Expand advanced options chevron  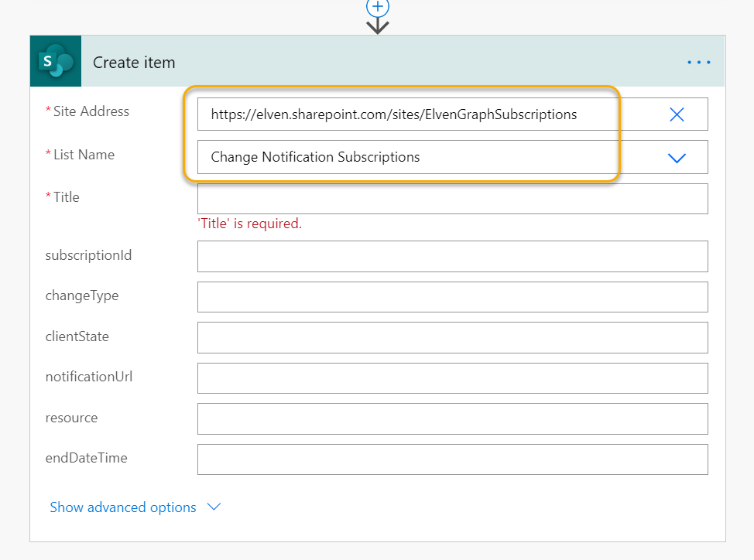tap(214, 507)
